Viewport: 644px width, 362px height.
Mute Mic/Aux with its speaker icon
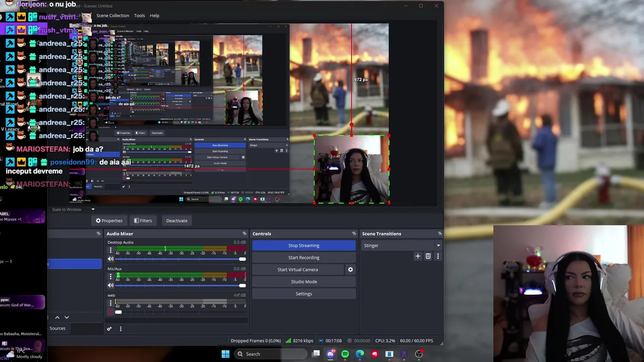[111, 286]
